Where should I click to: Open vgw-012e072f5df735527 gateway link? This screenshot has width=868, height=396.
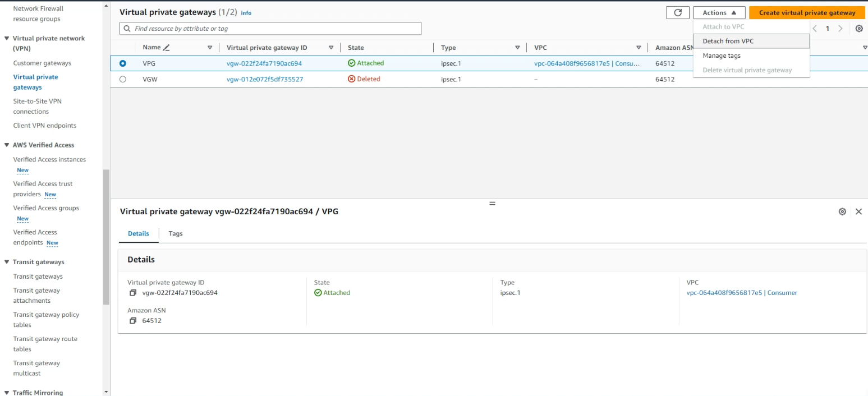(265, 79)
